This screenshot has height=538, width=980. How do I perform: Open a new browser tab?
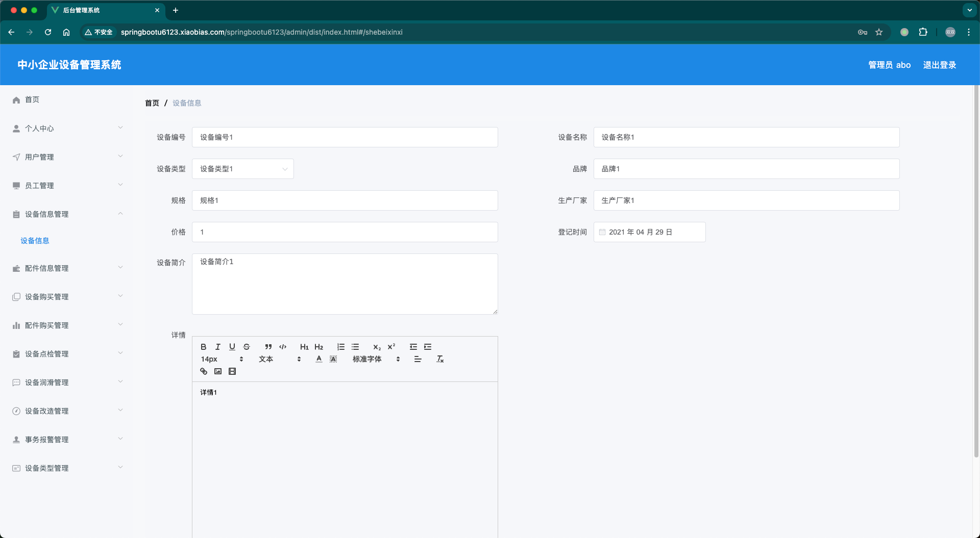176,10
